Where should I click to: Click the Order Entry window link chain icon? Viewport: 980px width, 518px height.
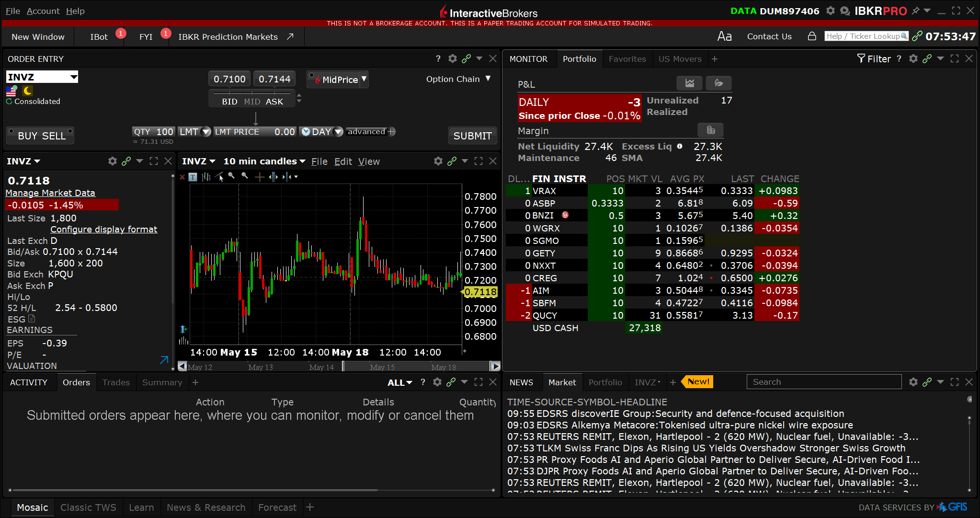[x=466, y=58]
